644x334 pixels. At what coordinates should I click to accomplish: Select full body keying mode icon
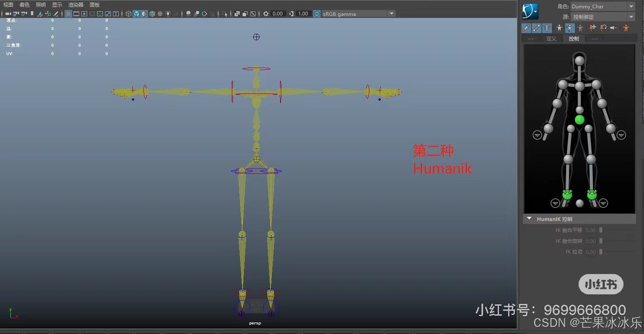[x=559, y=28]
